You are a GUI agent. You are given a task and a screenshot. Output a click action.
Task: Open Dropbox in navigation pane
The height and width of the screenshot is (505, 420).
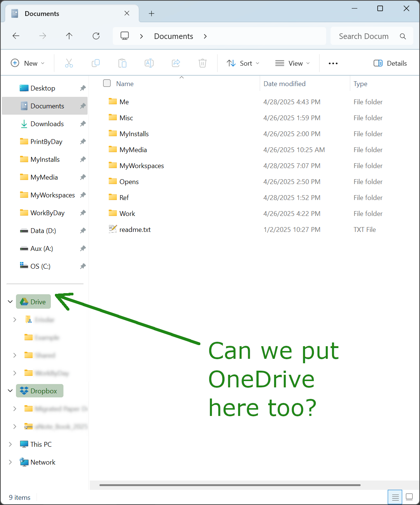click(x=40, y=391)
